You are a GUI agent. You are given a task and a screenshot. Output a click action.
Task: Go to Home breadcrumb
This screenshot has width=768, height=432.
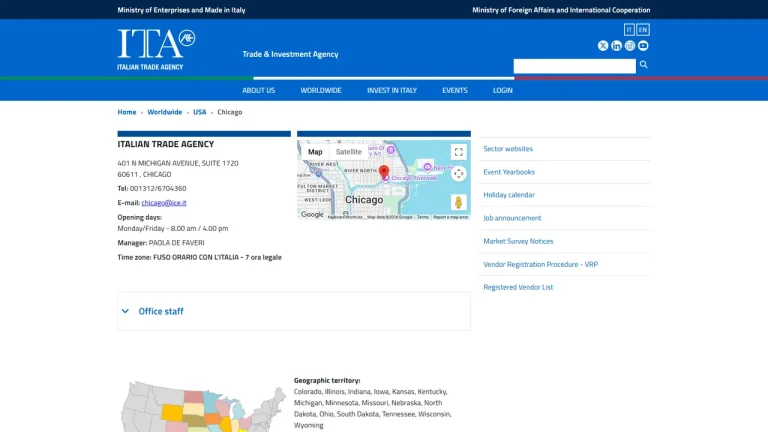click(127, 112)
